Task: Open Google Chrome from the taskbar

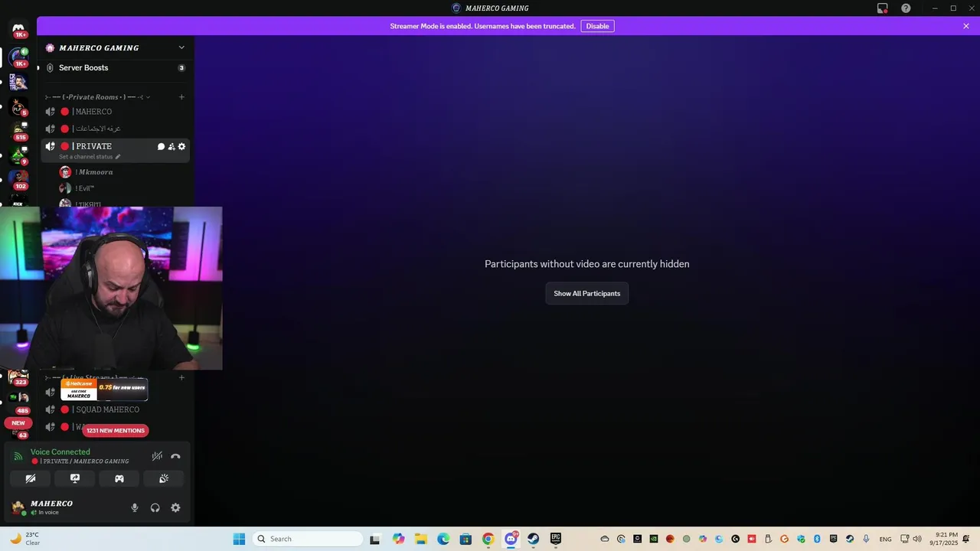Action: point(488,539)
